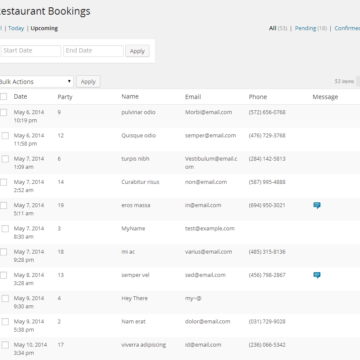Check the mi ac booking row

tap(4, 252)
